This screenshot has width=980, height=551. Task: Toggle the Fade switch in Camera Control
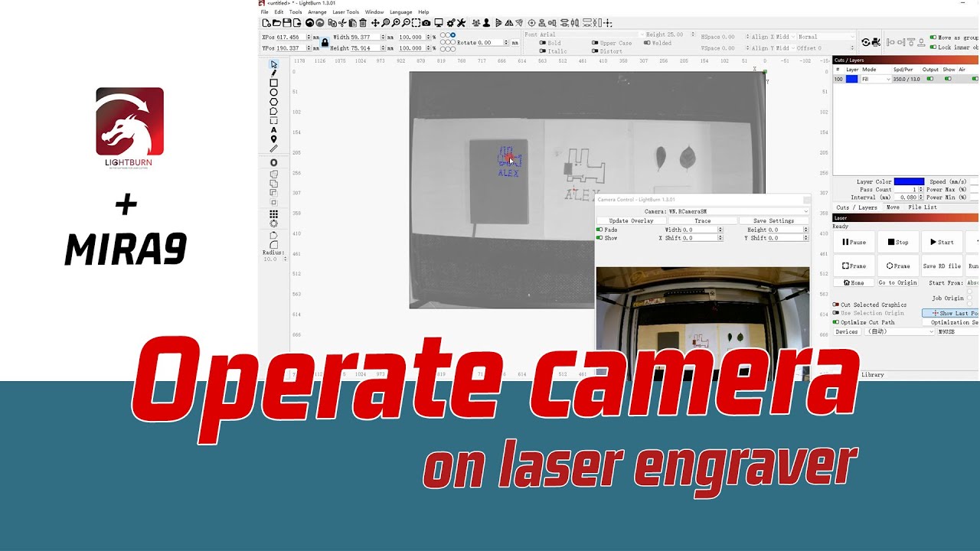click(x=599, y=230)
